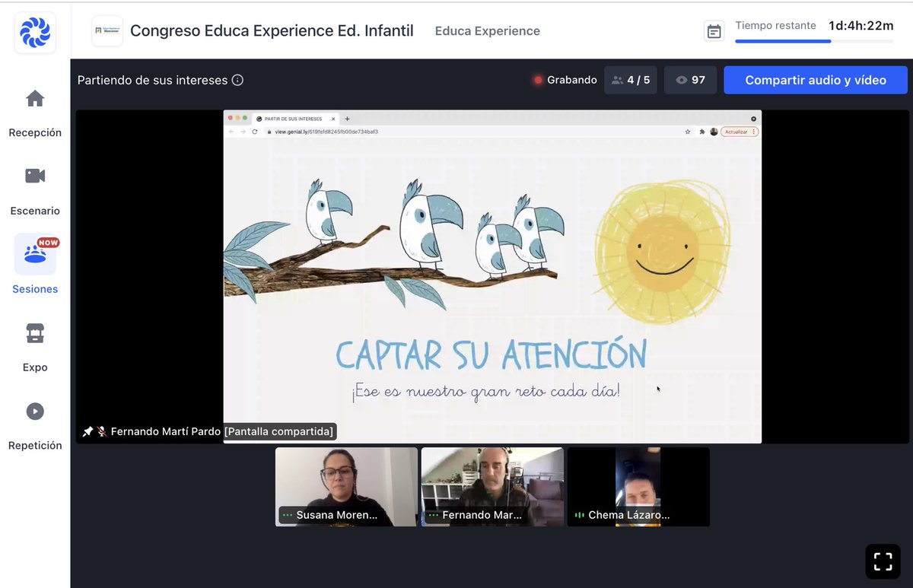Image resolution: width=913 pixels, height=588 pixels.
Task: Click the Actualizar button in shared browser
Action: pos(739,132)
